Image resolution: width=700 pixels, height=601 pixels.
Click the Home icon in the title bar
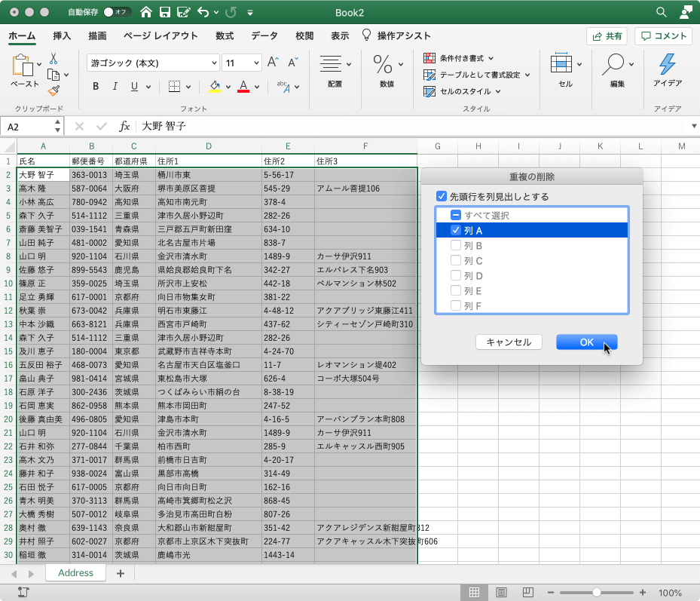coord(146,12)
